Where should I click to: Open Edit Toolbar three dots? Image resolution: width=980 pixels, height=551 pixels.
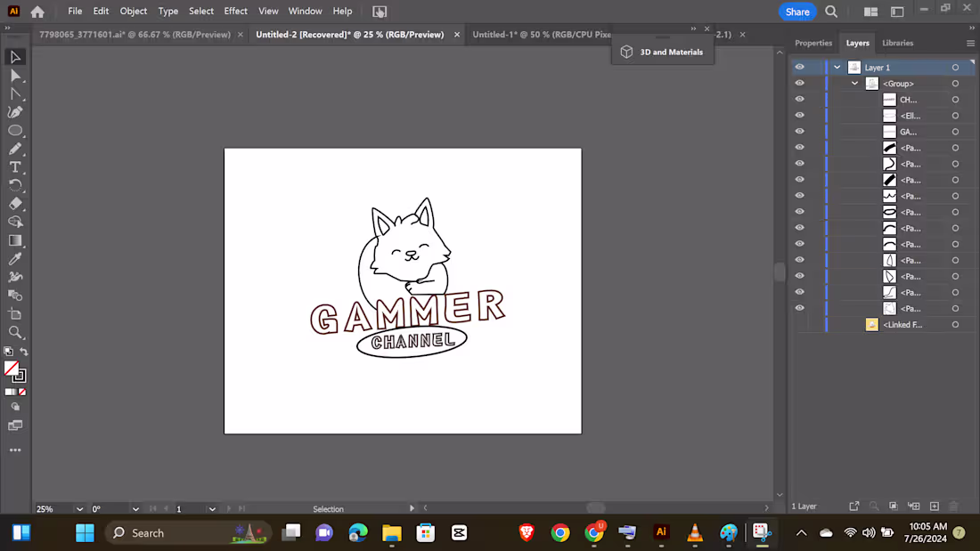pyautogui.click(x=15, y=450)
